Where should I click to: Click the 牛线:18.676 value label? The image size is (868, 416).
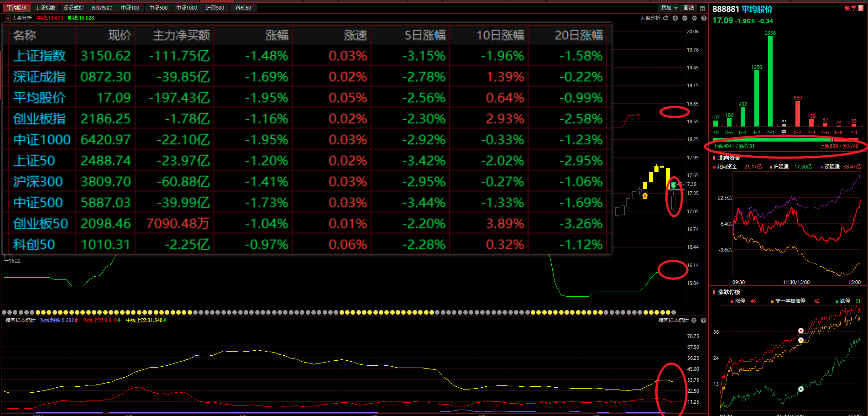coord(50,18)
